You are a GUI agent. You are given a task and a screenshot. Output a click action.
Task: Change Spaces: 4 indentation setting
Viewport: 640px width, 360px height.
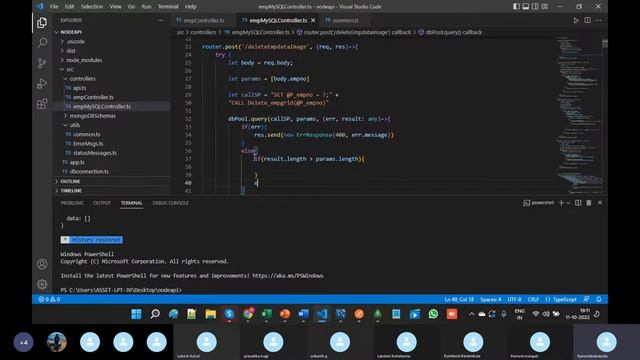coord(491,299)
